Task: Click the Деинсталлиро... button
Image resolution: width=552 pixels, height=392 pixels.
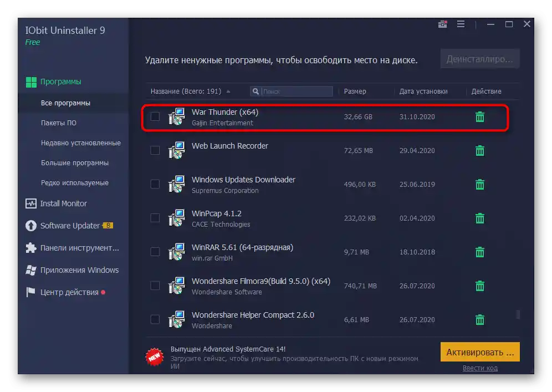Action: (480, 59)
